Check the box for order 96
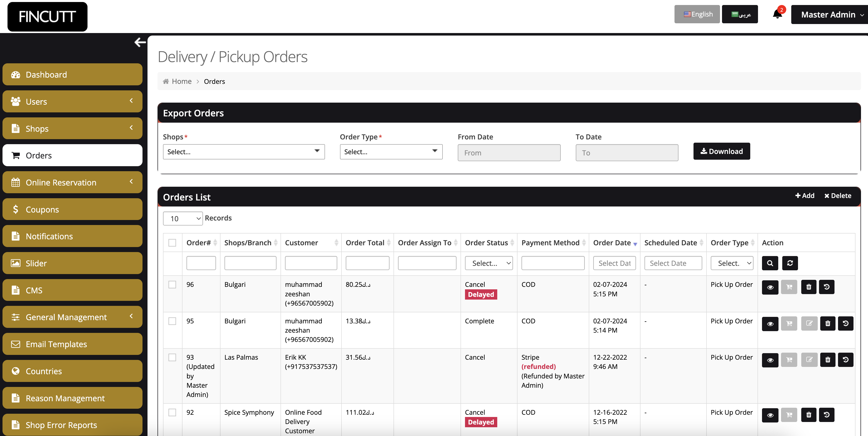868x436 pixels. pyautogui.click(x=172, y=285)
